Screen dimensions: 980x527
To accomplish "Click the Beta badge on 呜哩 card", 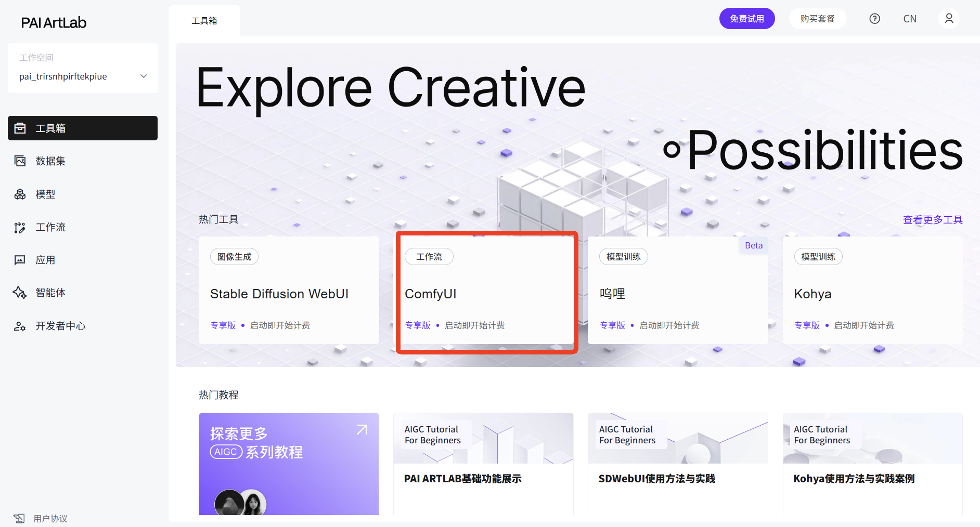I will [x=754, y=245].
